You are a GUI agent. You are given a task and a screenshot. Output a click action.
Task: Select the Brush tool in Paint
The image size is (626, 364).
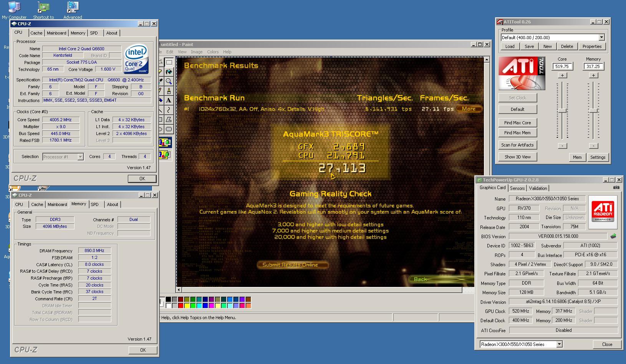coord(169,91)
